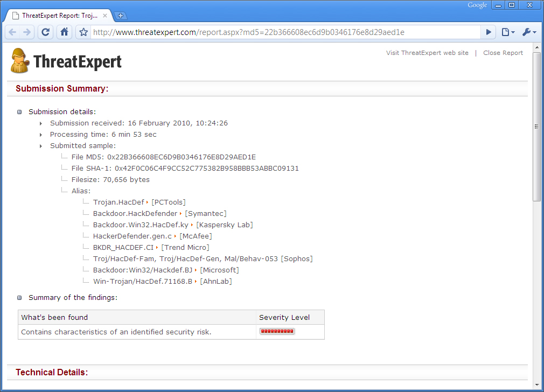
Task: Click the Trojan.HacDef alias name
Action: click(x=118, y=202)
